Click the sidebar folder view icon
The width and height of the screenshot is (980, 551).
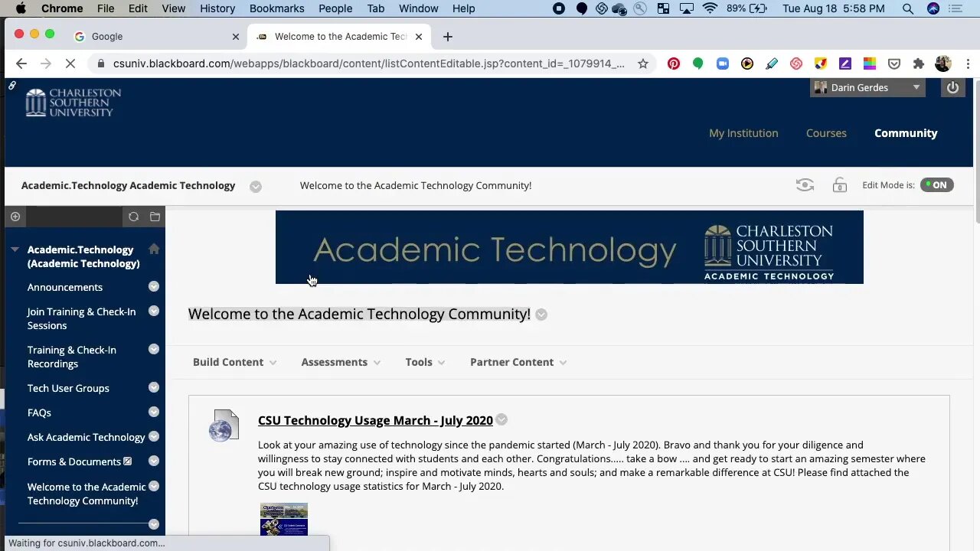coord(155,217)
